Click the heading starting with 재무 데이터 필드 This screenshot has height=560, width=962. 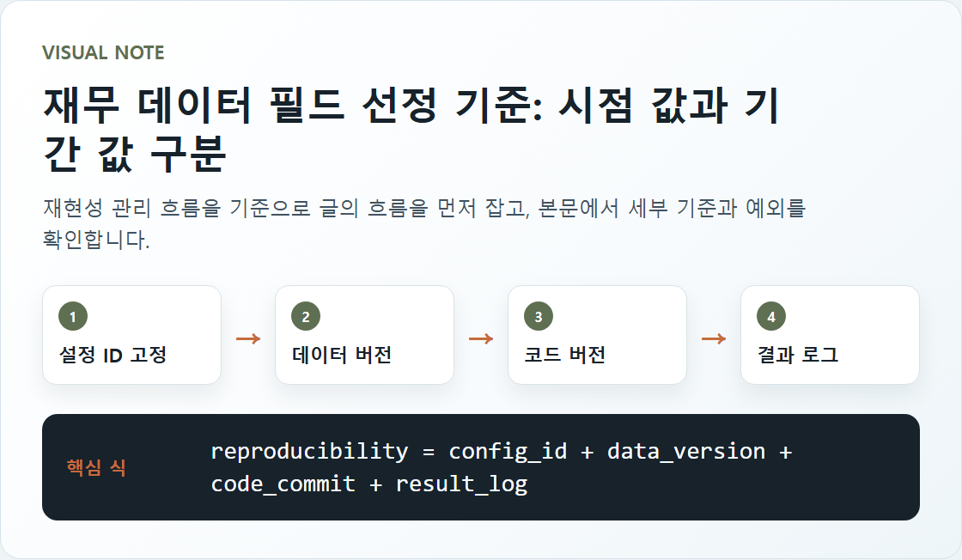point(411,129)
